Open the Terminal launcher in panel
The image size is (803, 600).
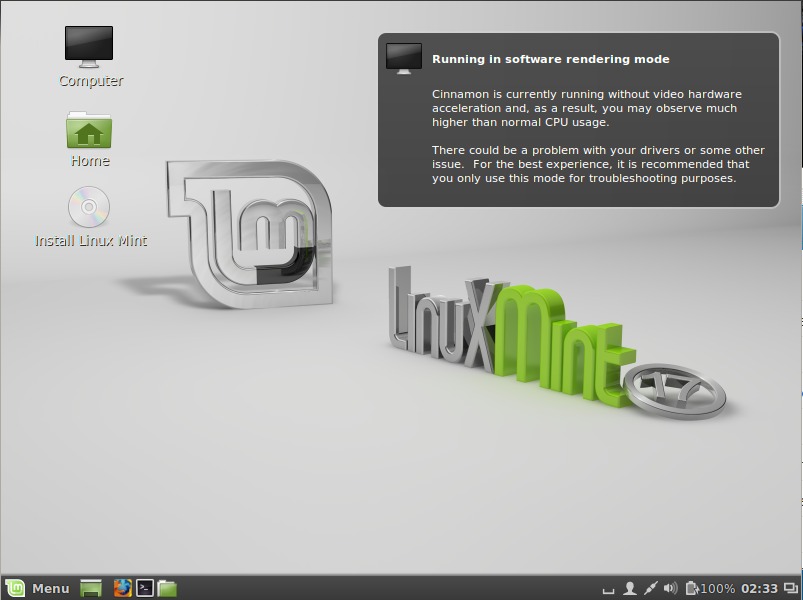click(144, 588)
